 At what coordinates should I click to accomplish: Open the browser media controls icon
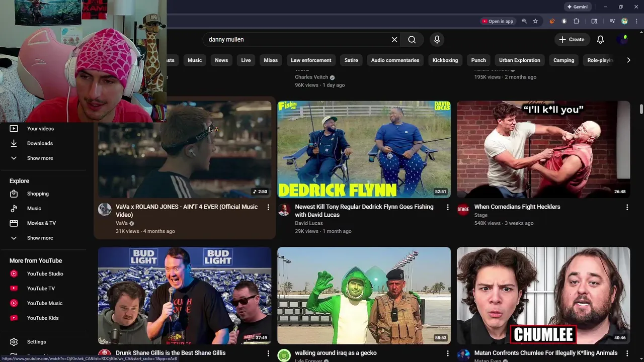(612, 21)
